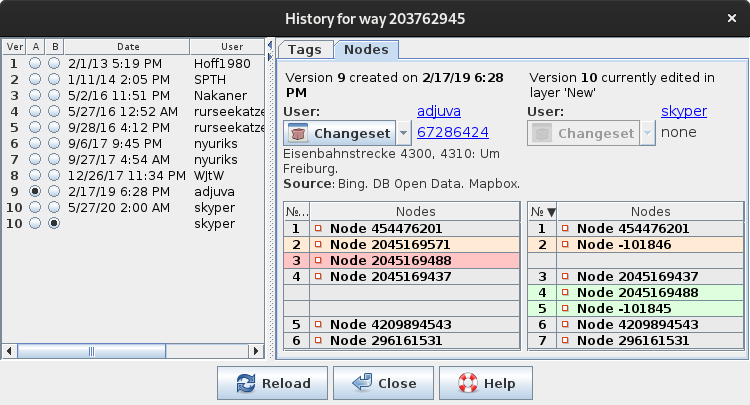This screenshot has height=405, width=750.
Task: Click the sort arrow on right № column
Action: coord(551,212)
